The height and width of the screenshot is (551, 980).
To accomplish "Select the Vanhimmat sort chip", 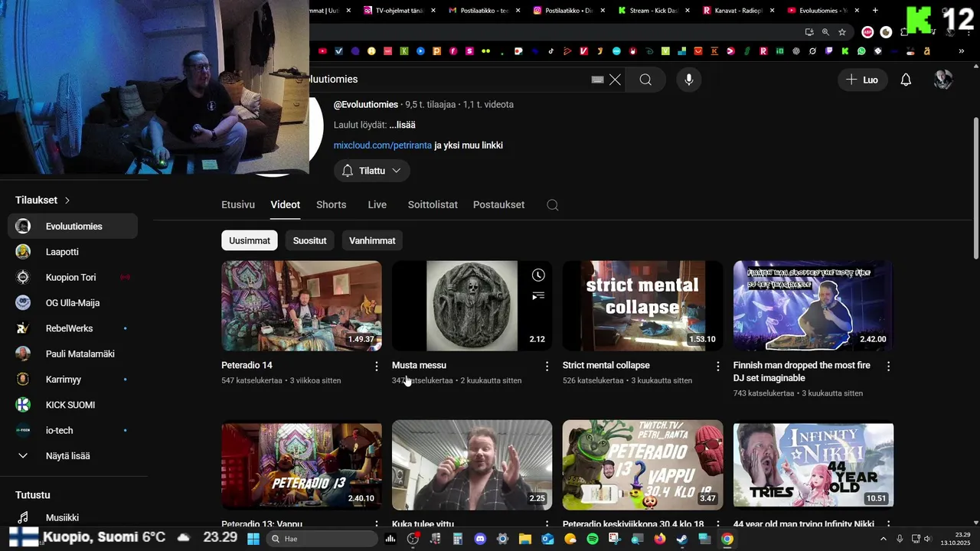I will 372,240.
